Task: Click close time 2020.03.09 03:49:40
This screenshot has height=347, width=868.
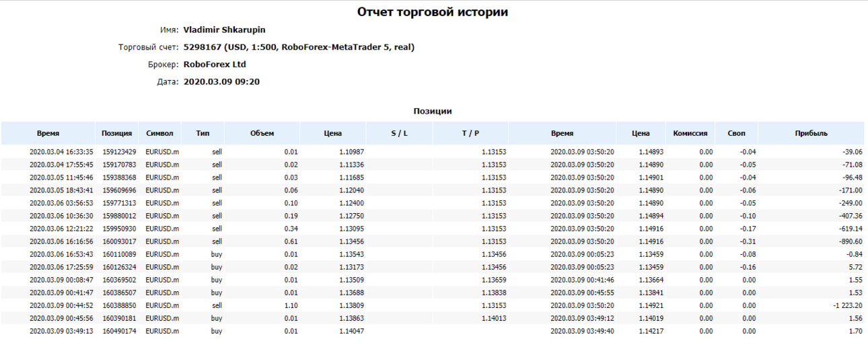Action: click(582, 331)
